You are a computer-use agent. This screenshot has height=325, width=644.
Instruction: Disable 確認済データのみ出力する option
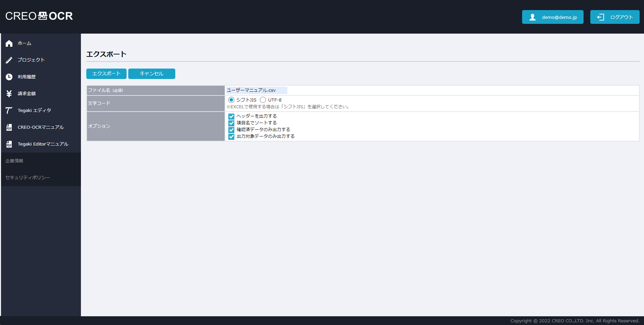[231, 130]
